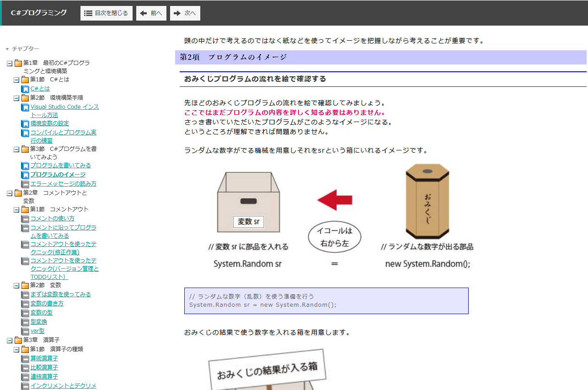Collapse the チャプター panel heading triangle
Image resolution: width=588 pixels, height=390 pixels.
7,49
